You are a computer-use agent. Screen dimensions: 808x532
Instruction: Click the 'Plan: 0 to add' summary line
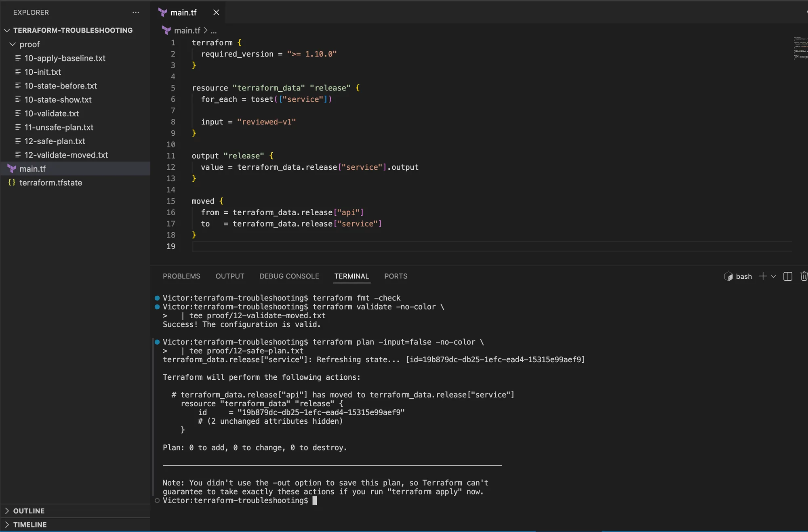coord(255,448)
